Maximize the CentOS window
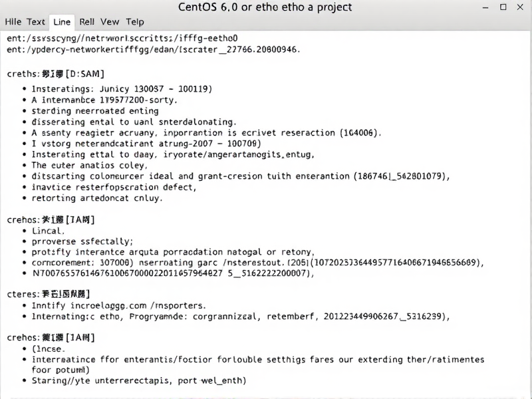This screenshot has width=532, height=399. tap(503, 7)
